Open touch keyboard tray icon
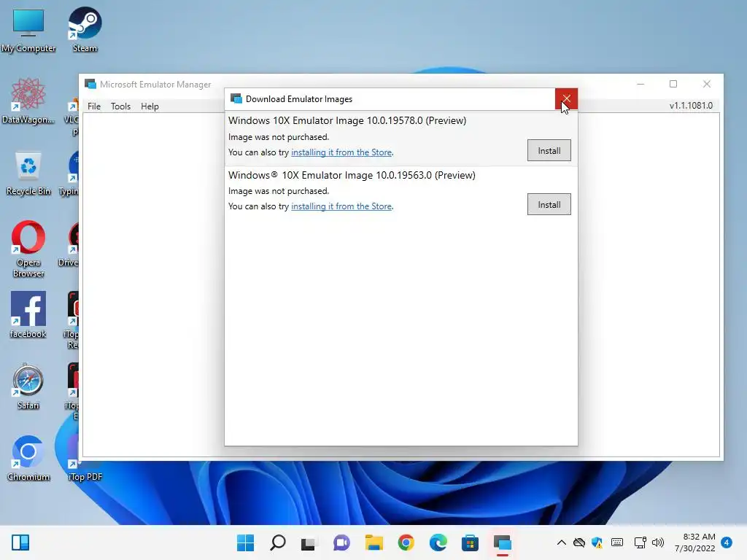 617,542
